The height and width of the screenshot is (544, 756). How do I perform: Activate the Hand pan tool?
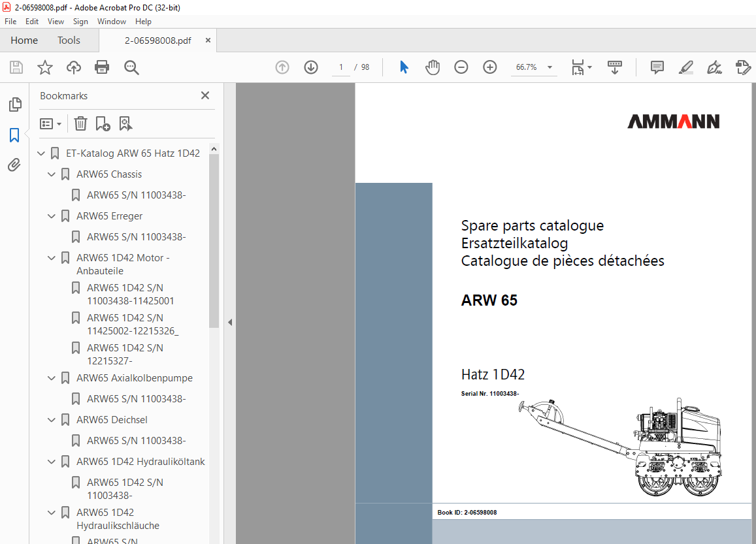(x=433, y=67)
